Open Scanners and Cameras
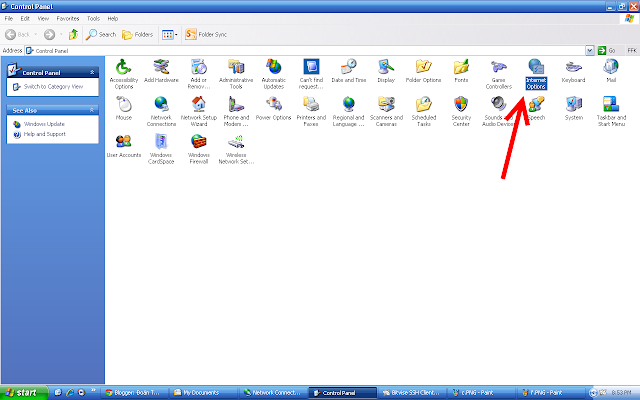This screenshot has height=400, width=640. point(386,111)
